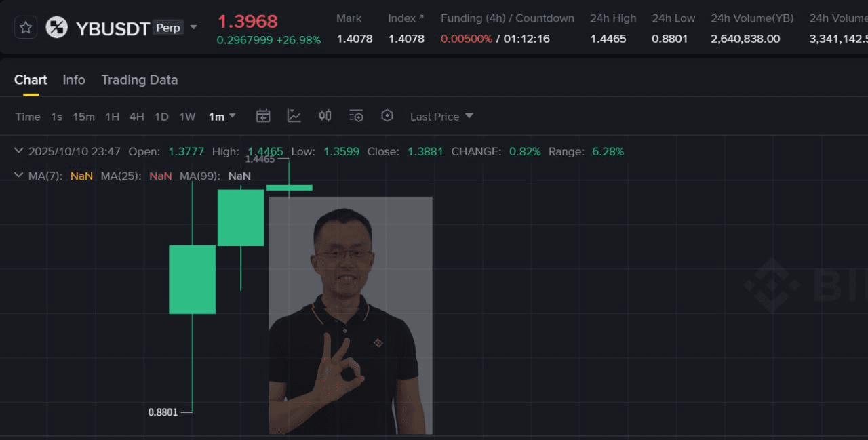Open the Index price external link arrow
The image size is (868, 440).
[422, 18]
